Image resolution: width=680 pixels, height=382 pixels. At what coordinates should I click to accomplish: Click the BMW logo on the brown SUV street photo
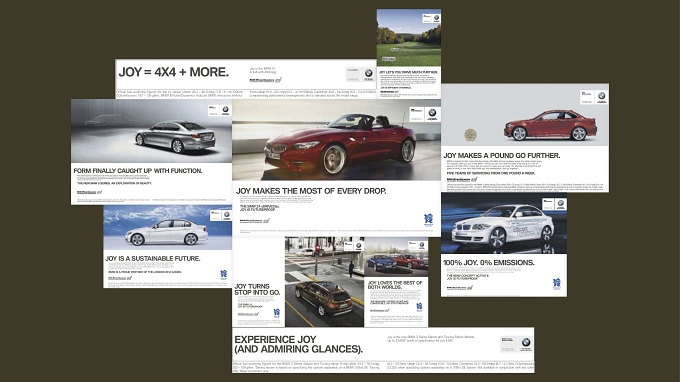(x=358, y=246)
